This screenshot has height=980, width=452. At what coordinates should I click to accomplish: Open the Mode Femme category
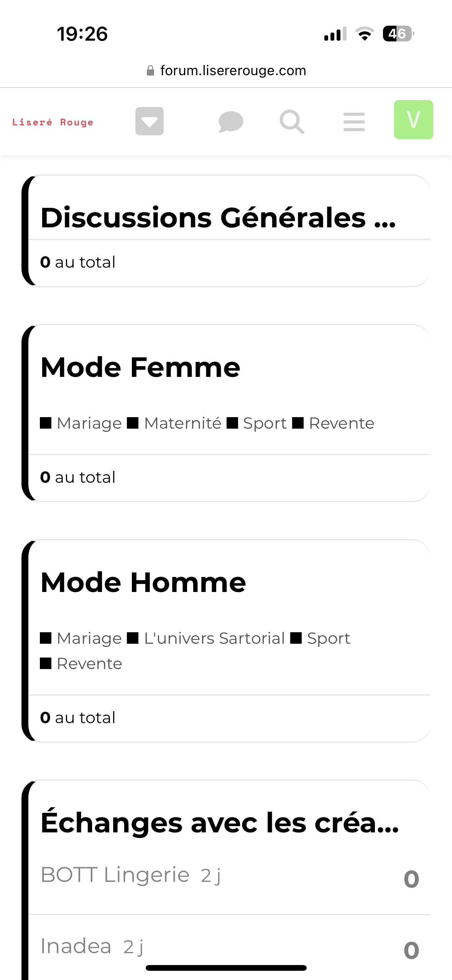pyautogui.click(x=140, y=367)
